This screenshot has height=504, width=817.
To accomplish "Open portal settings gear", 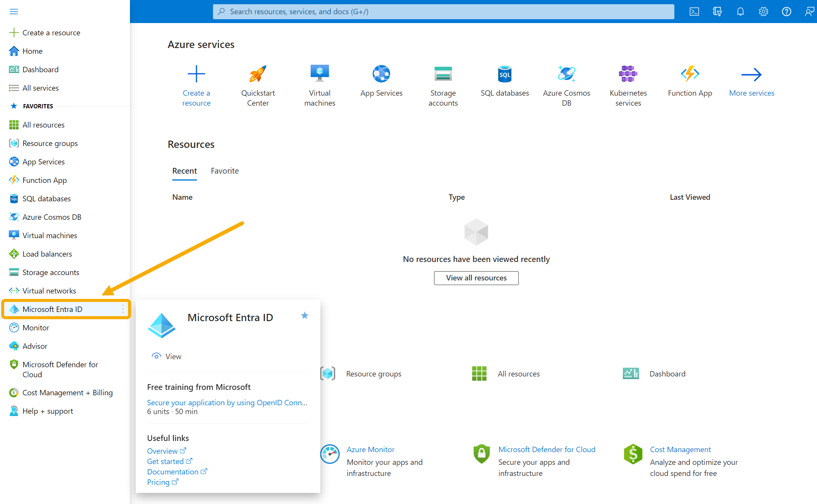I will (763, 12).
